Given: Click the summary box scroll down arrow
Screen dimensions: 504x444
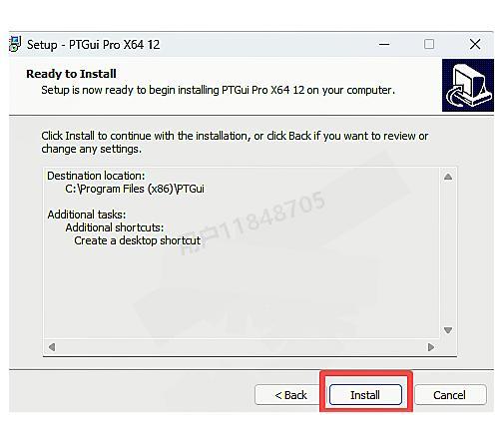Looking at the screenshot, I should click(448, 330).
